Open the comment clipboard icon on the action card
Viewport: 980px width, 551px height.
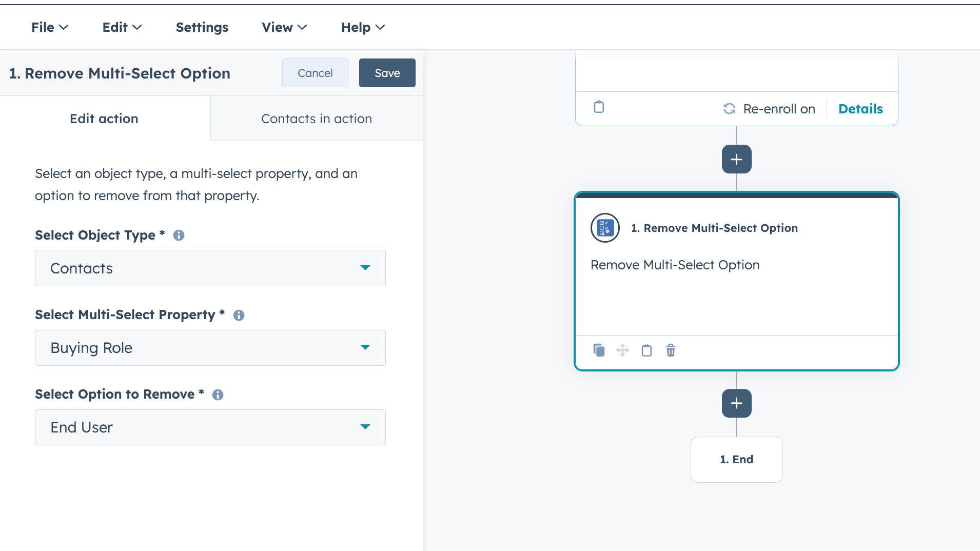[646, 350]
